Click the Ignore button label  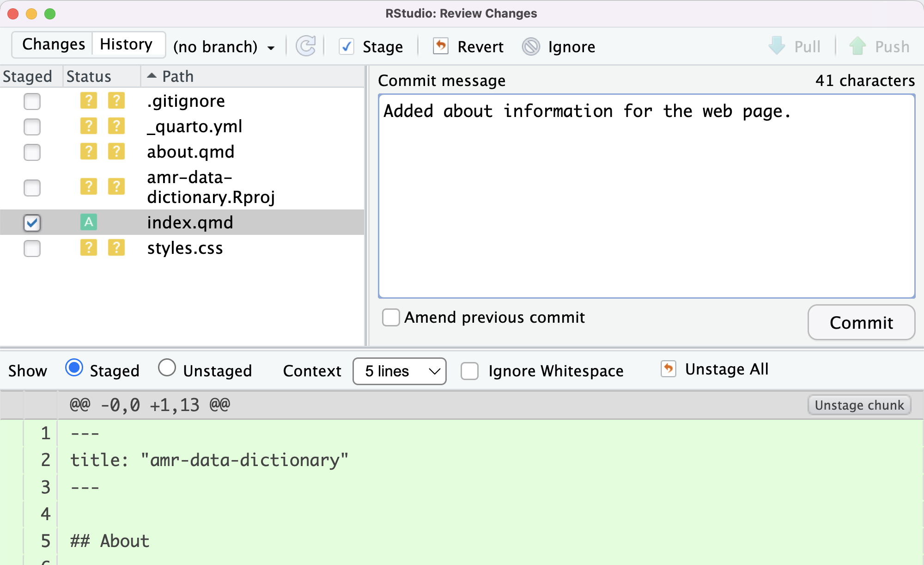tap(571, 47)
